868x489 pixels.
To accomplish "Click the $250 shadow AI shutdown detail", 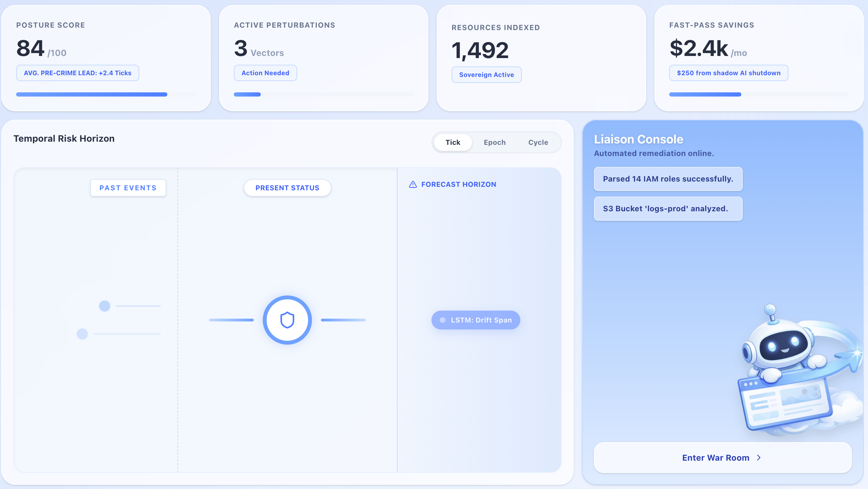I will click(728, 73).
